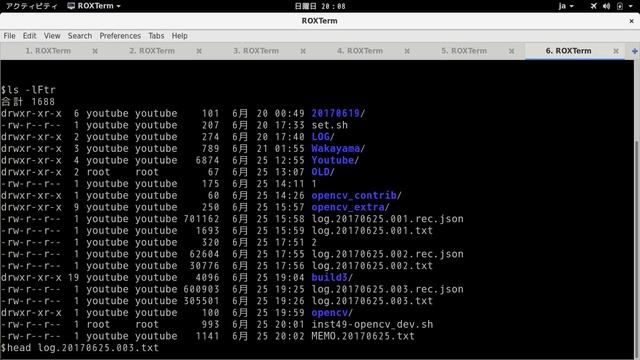Click log.20170625.003.rec.json file name
This screenshot has height=360, width=640.
(387, 289)
